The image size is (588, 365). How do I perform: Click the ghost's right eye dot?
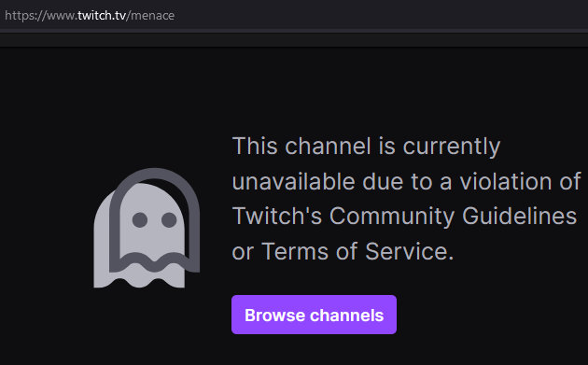[x=169, y=219]
